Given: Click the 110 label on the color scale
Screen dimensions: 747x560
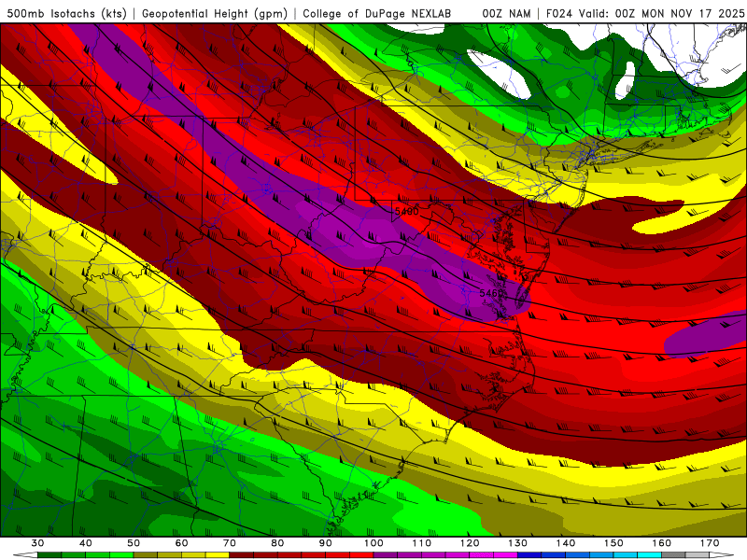Looking at the screenshot, I should click(x=422, y=543).
